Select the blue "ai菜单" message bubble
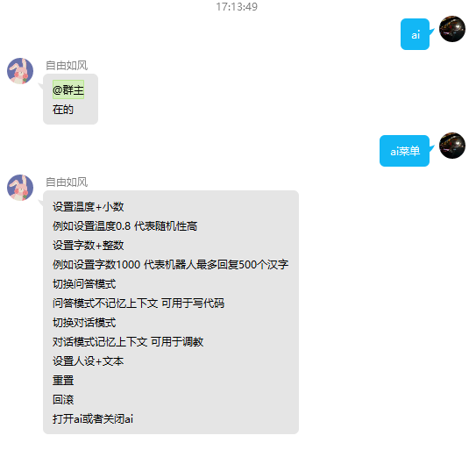Image resolution: width=476 pixels, height=457 pixels. pyautogui.click(x=405, y=151)
